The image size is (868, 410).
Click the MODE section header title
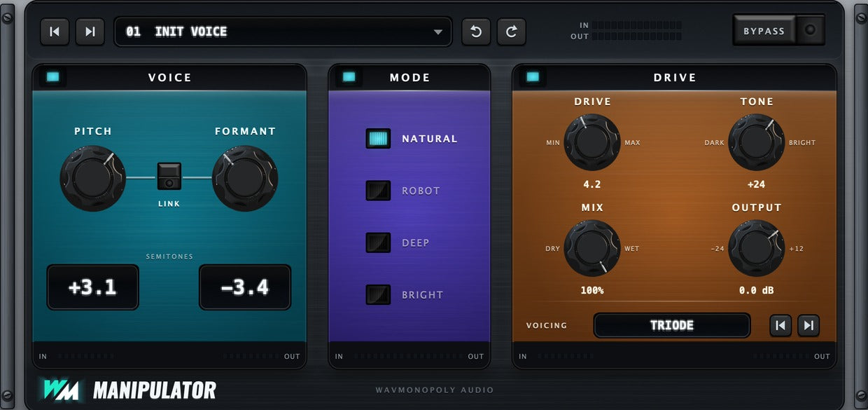coord(409,77)
